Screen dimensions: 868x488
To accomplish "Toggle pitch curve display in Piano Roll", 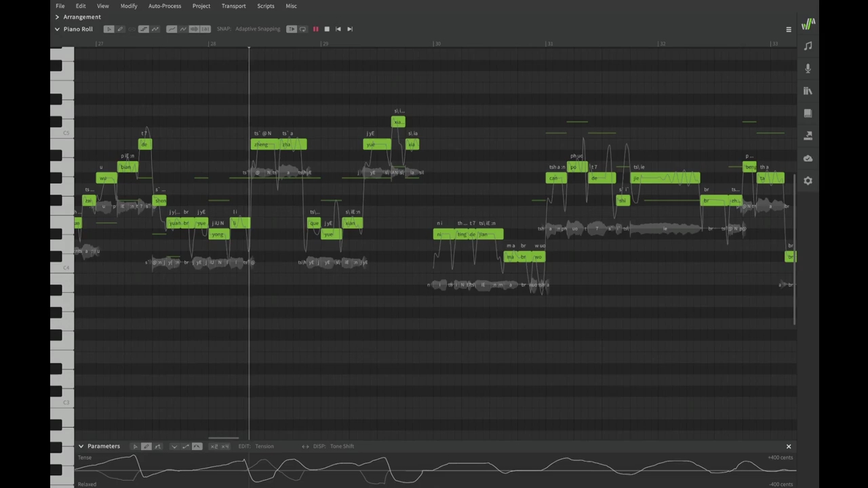I will 172,29.
